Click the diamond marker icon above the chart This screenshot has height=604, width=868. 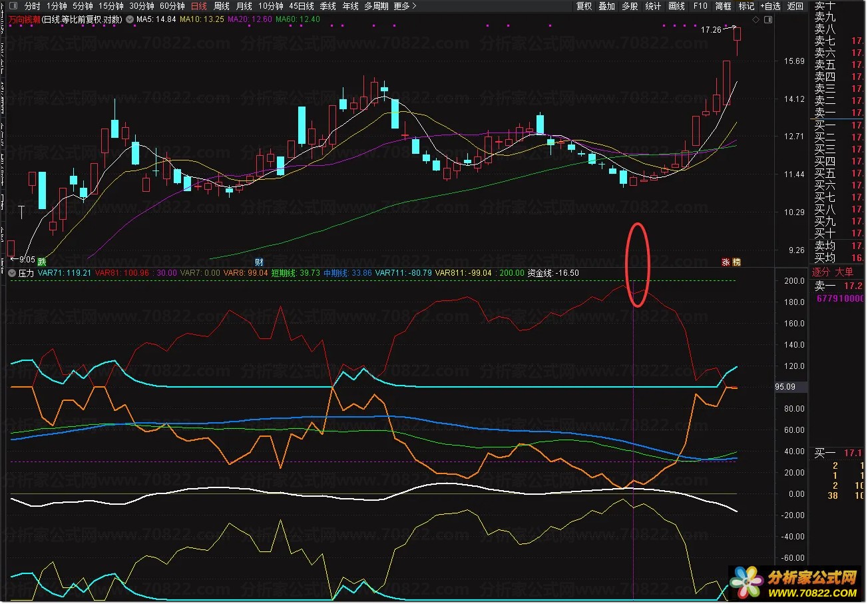click(x=756, y=20)
